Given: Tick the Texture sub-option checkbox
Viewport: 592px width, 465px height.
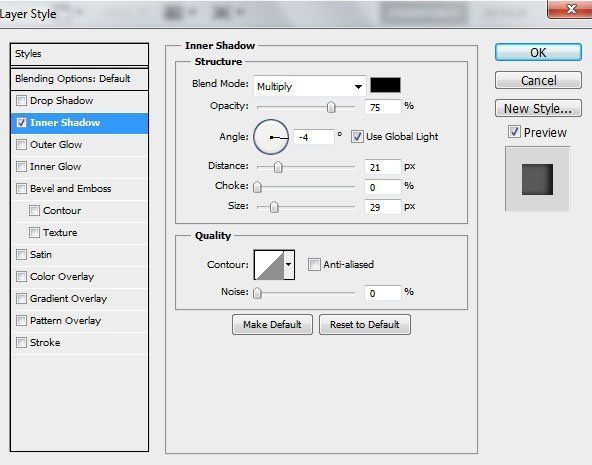Looking at the screenshot, I should 34,232.
